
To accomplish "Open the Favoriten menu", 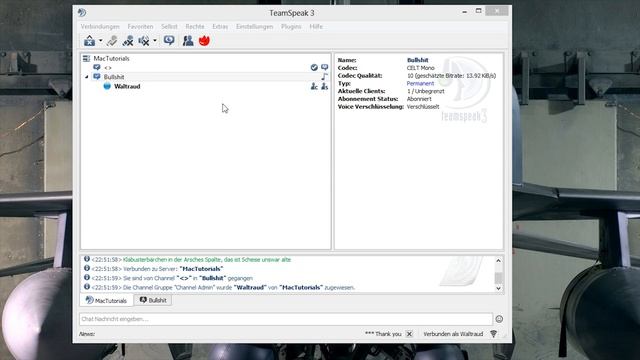I will click(x=140, y=27).
